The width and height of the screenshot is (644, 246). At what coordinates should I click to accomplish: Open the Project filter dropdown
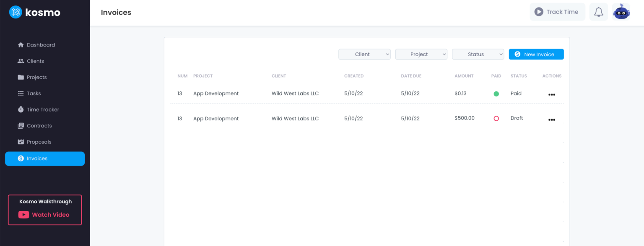tap(421, 54)
